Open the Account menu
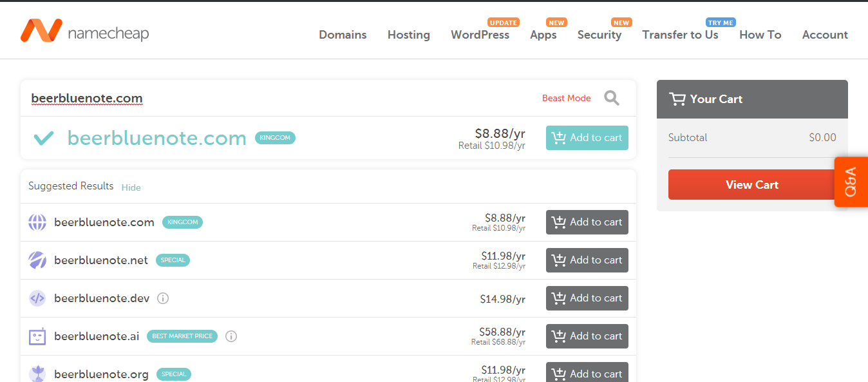 point(825,35)
